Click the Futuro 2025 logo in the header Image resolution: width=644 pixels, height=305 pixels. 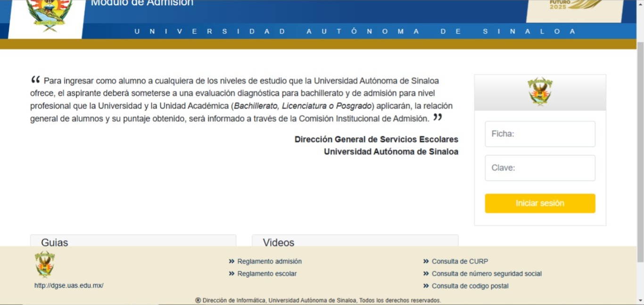(576, 5)
